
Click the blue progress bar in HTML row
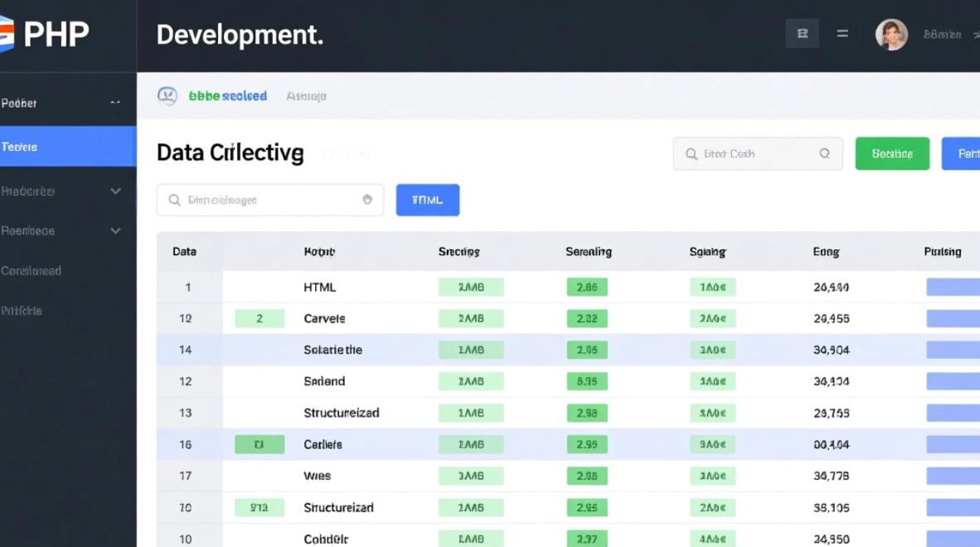[952, 287]
